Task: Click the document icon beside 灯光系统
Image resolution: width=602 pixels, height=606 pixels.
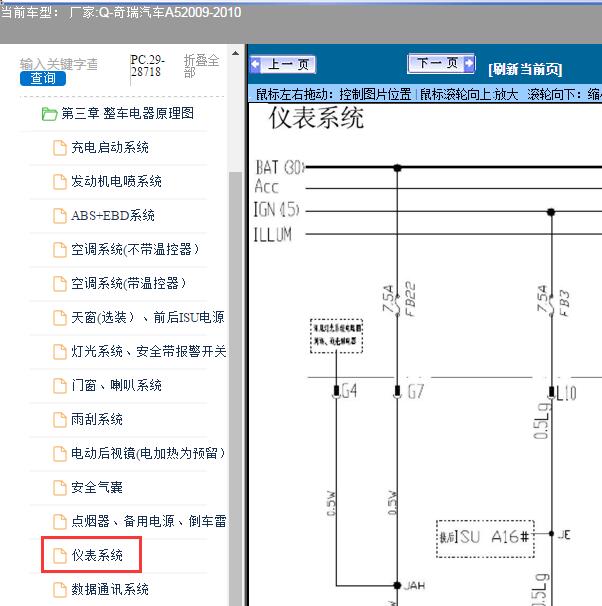Action: coord(60,352)
